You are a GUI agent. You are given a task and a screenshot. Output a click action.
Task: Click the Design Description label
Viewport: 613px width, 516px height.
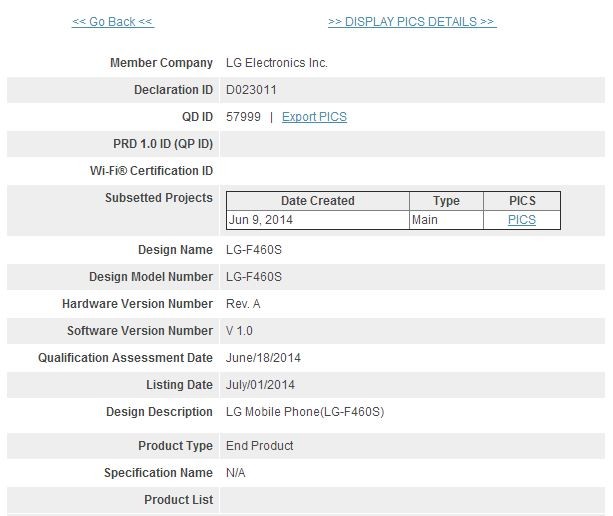pos(160,412)
